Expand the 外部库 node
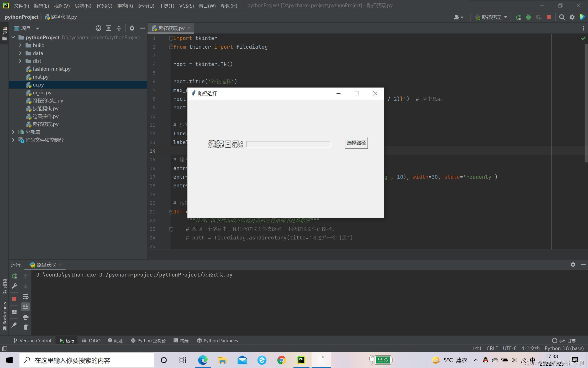This screenshot has height=368, width=588. click(13, 132)
